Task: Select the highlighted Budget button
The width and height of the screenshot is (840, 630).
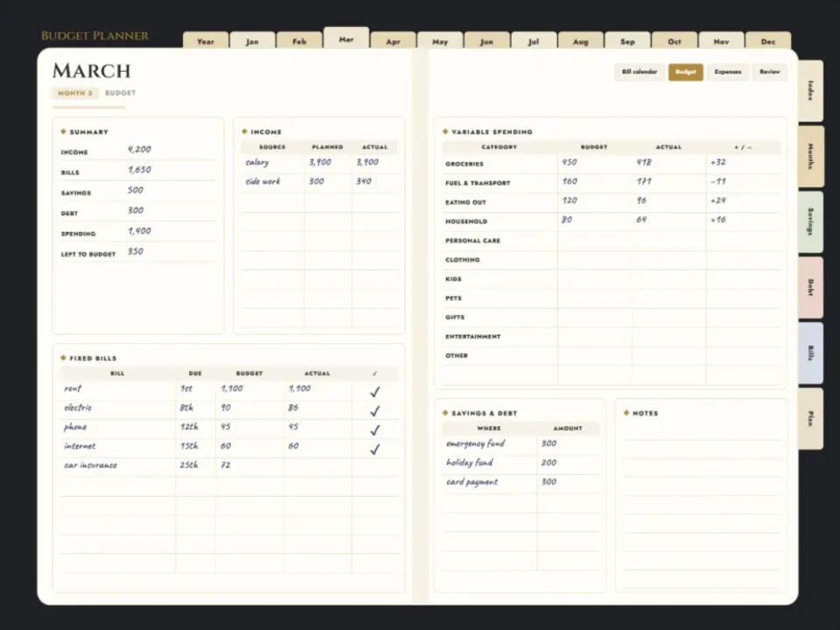Action: pos(686,72)
